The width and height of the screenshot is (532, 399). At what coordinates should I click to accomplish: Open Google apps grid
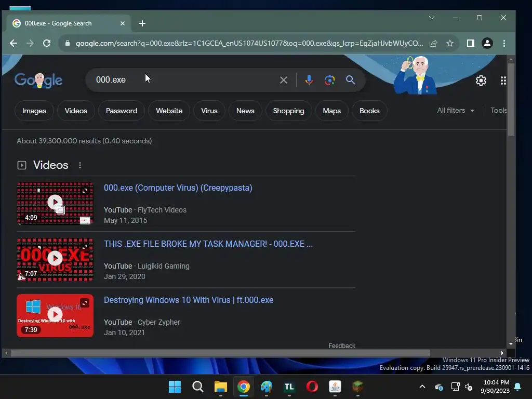pos(503,81)
